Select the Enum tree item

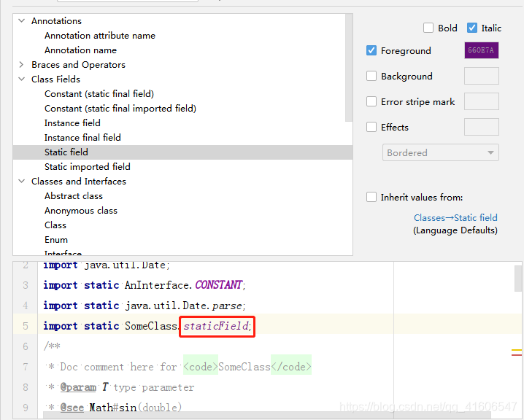[56, 240]
